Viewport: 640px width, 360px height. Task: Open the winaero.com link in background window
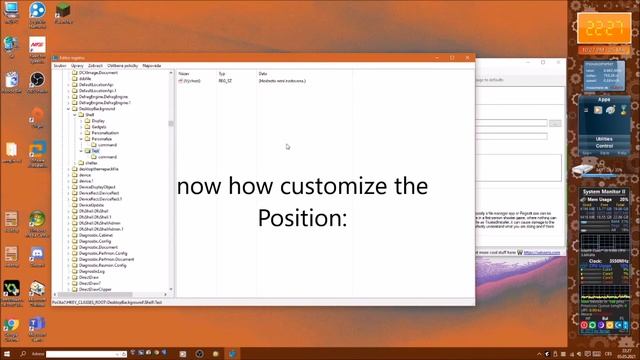[542, 253]
